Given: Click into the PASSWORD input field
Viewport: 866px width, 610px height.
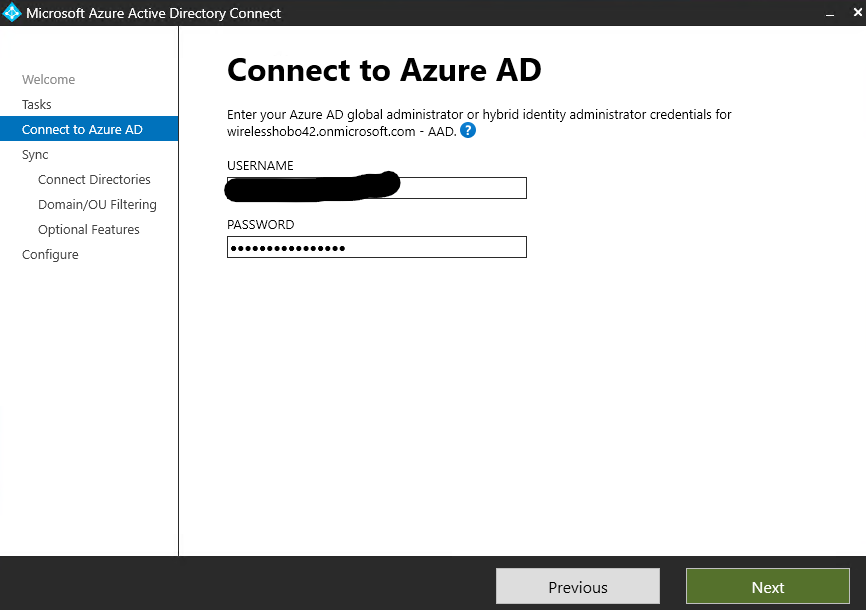Looking at the screenshot, I should 376,247.
